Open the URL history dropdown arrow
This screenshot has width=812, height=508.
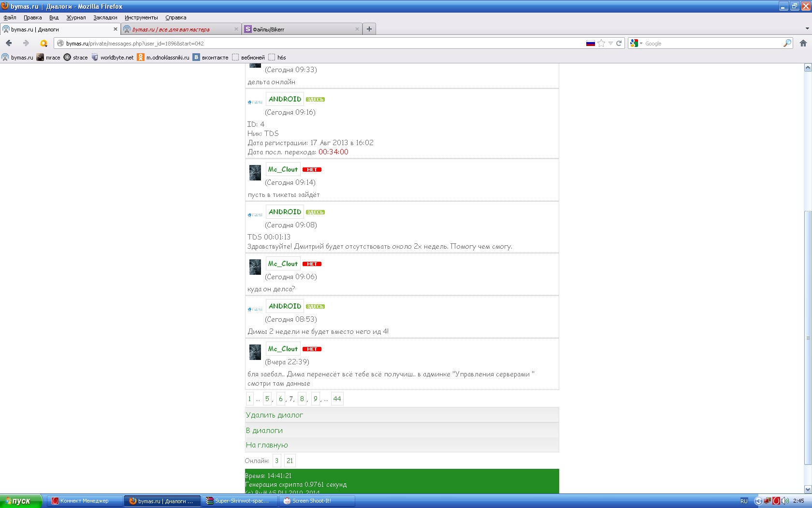(610, 43)
